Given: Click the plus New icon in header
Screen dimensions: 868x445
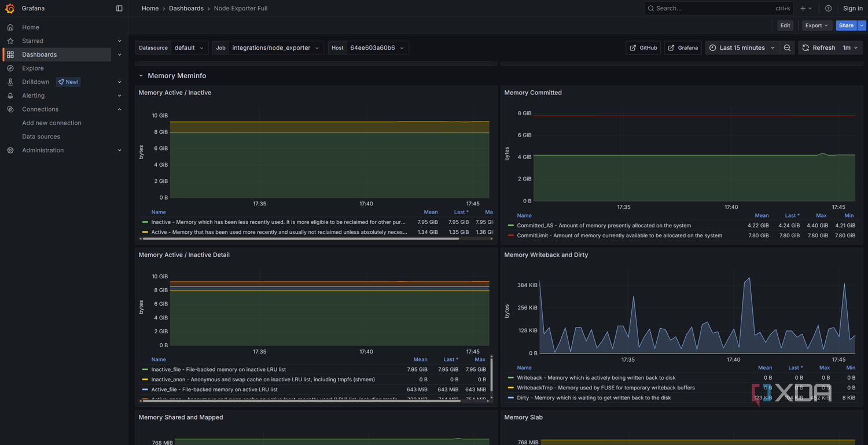Looking at the screenshot, I should point(803,8).
